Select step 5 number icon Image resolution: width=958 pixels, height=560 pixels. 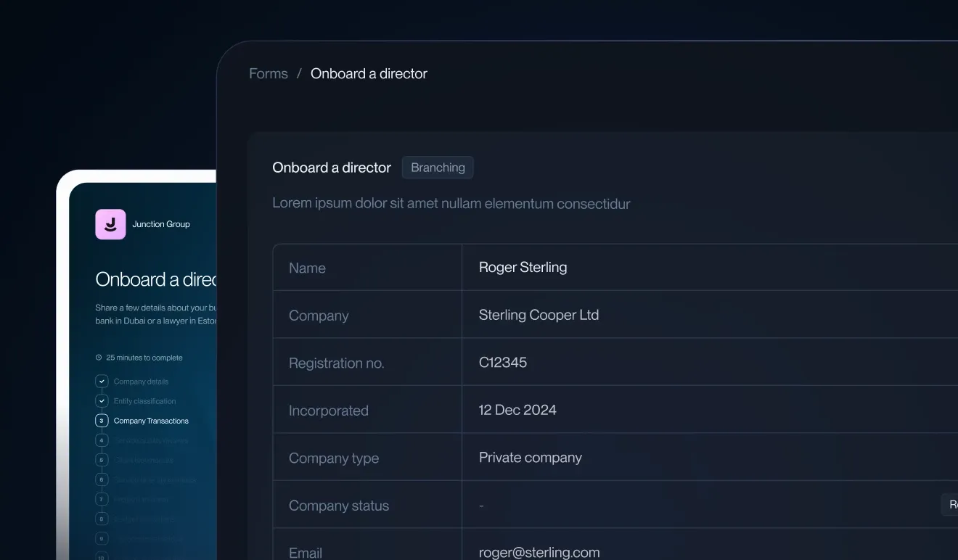point(102,460)
